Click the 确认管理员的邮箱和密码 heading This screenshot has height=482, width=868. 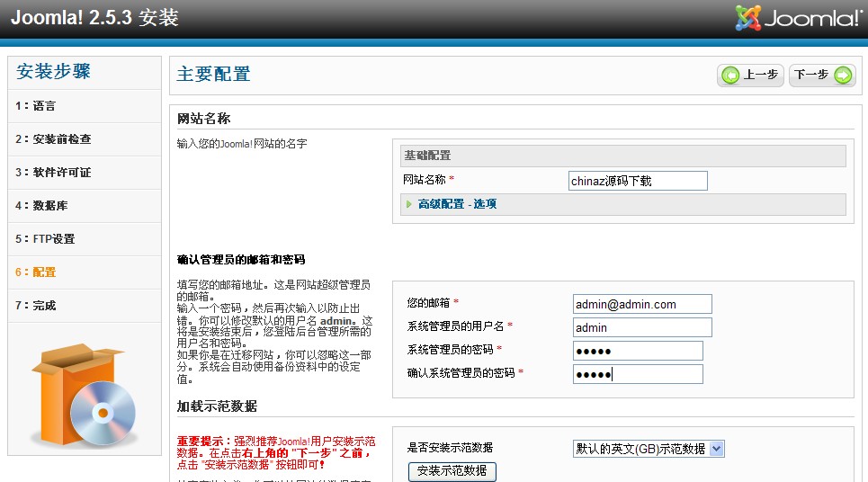tap(241, 260)
